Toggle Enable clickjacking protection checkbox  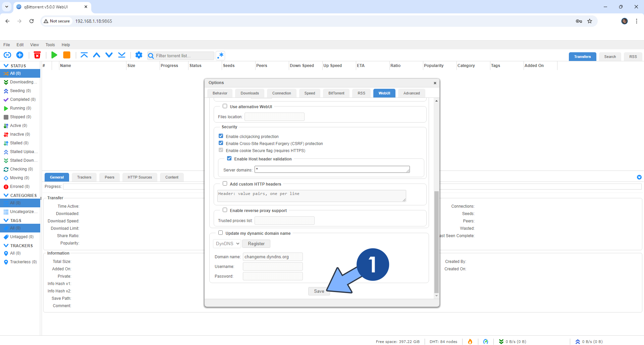pos(221,136)
